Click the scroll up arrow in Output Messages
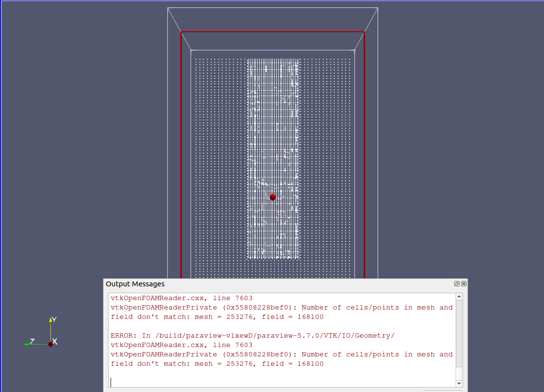Viewport: 544px width, 392px height. (x=459, y=297)
